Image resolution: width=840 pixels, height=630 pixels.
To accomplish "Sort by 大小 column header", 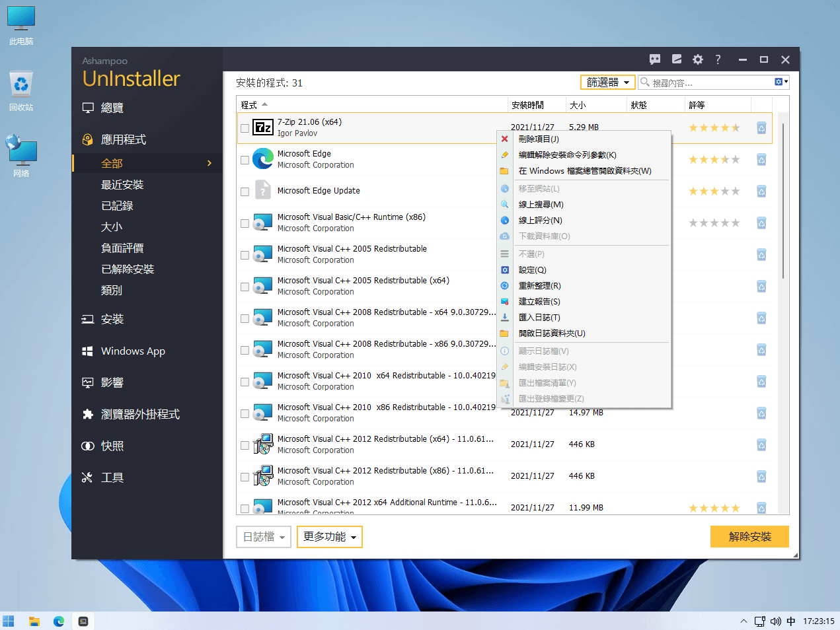I will (596, 105).
